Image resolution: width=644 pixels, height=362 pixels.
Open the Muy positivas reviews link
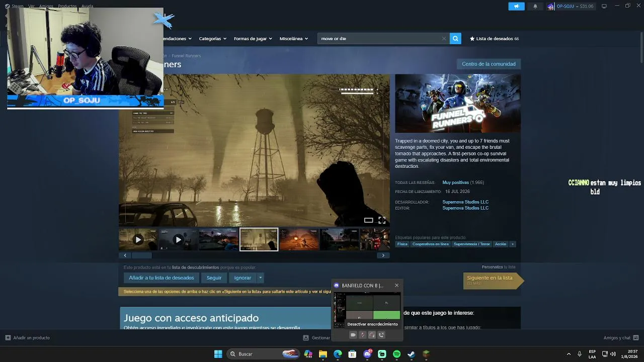(455, 183)
